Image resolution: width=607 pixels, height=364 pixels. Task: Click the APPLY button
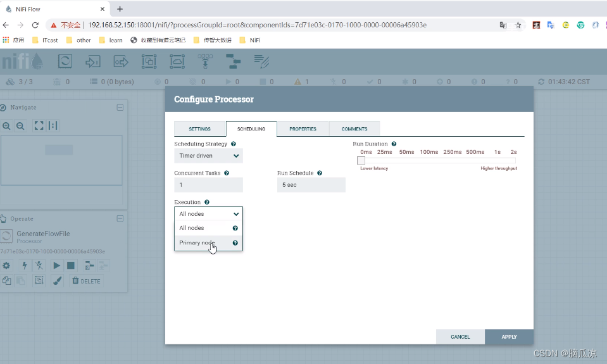509,337
